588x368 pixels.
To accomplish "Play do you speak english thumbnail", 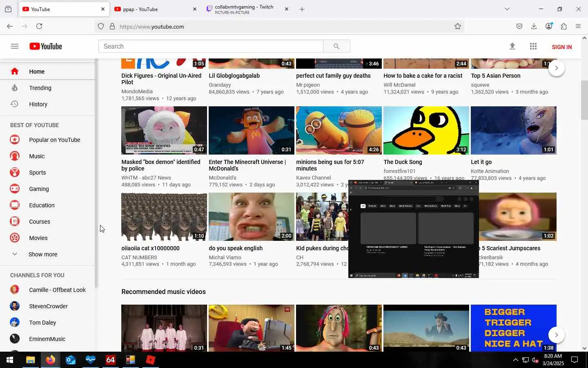I will point(252,217).
